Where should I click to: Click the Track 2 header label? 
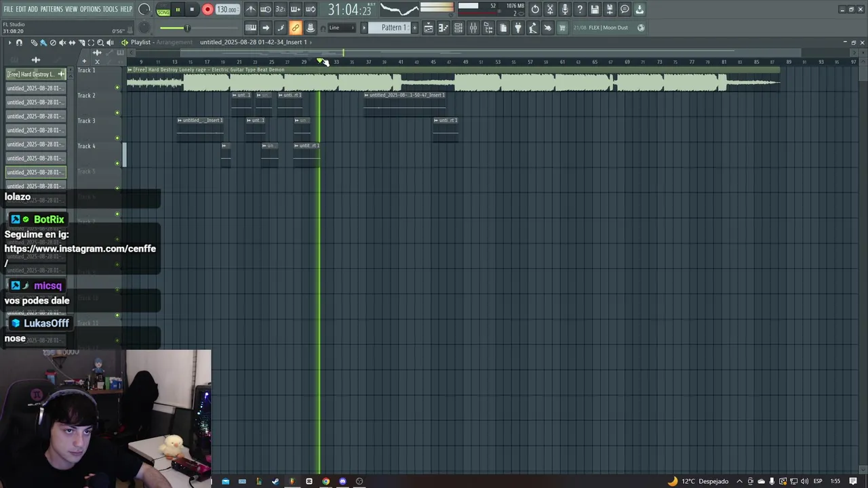(87, 96)
